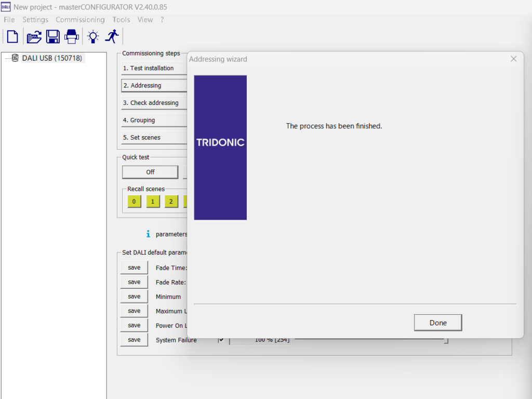Click the light bulb toolbar icon
Viewport: 532px width, 399px height.
tap(92, 37)
